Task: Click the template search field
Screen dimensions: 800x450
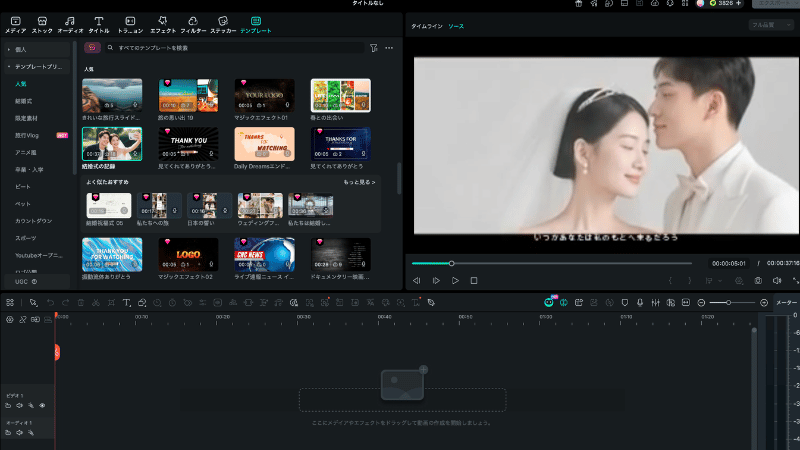Action: click(235, 48)
